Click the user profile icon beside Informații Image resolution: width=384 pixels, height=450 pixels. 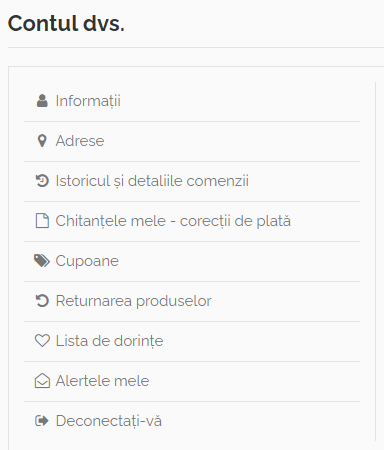tap(42, 101)
